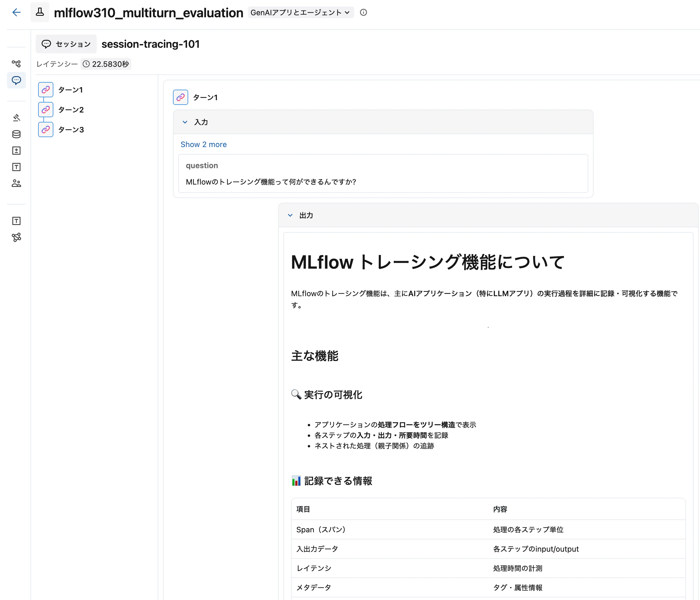Image resolution: width=700 pixels, height=600 pixels.
Task: Open the datasets database icon
Action: [x=16, y=134]
